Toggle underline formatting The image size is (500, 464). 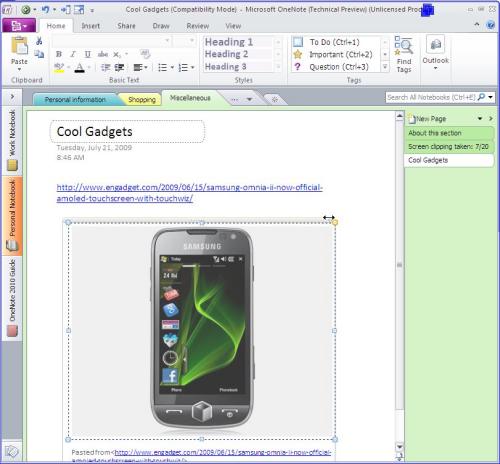[87, 54]
